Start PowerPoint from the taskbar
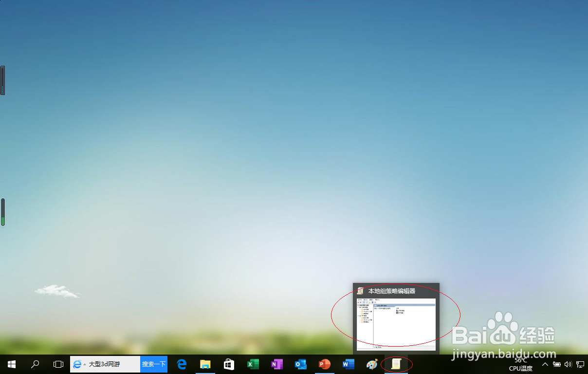Viewport: 588px width, 374px height. [x=324, y=364]
